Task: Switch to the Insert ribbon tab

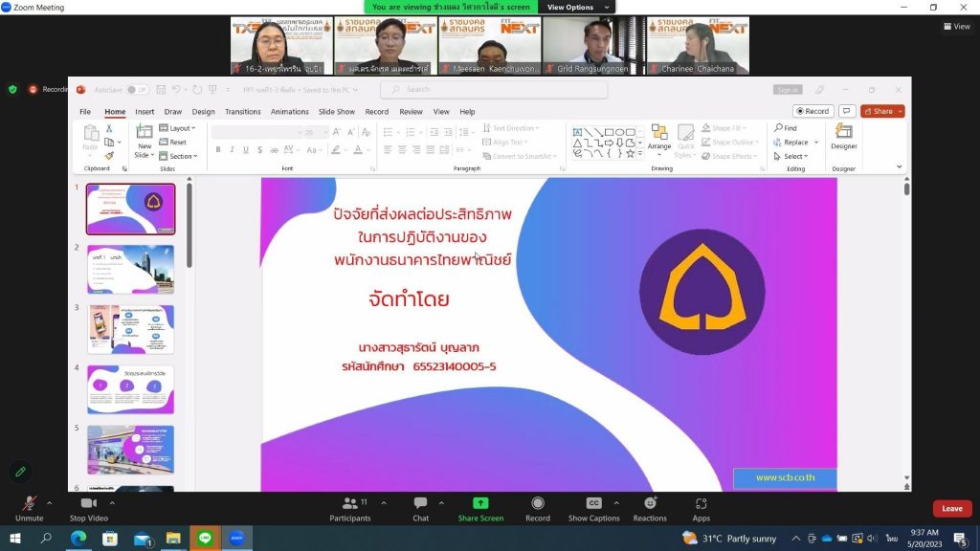Action: [145, 112]
